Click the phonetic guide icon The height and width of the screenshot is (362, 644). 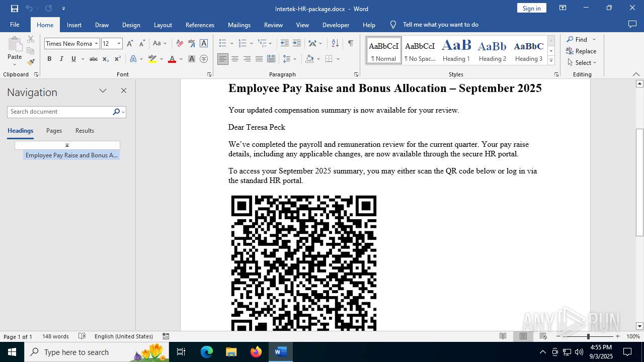point(192,43)
